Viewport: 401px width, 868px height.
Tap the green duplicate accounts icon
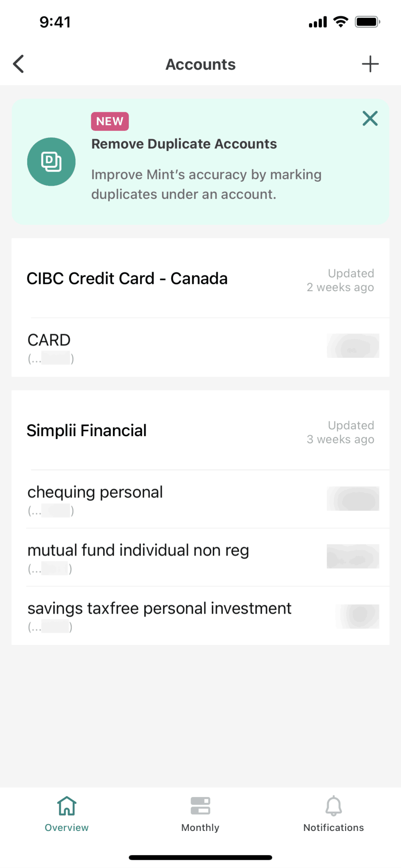point(51,162)
